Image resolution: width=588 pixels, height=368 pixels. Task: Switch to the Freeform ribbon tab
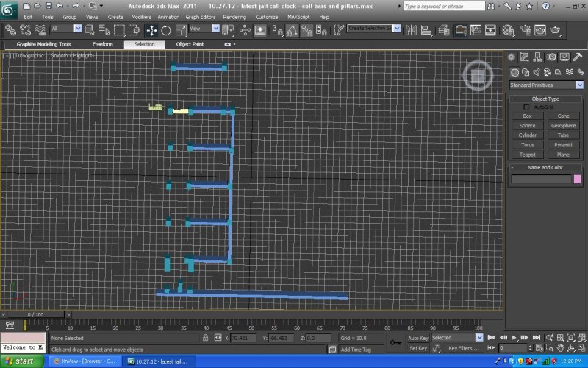tap(102, 44)
